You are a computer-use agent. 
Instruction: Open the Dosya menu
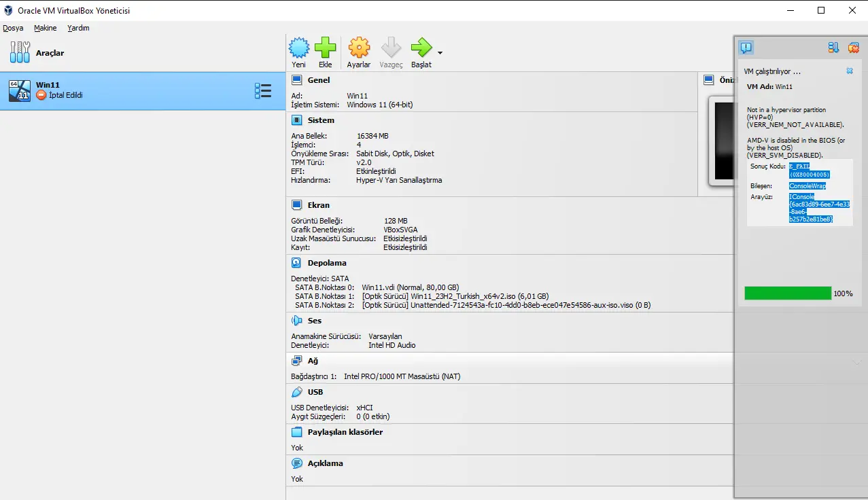coord(13,28)
